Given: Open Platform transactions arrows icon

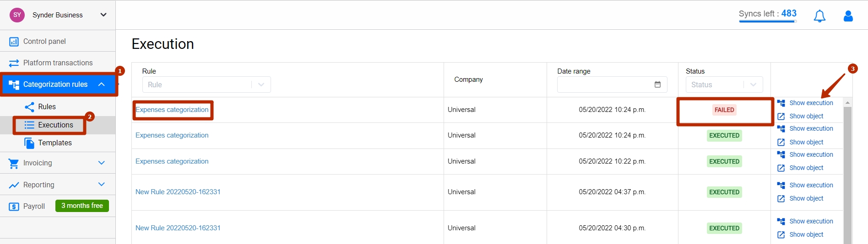Looking at the screenshot, I should click(x=14, y=63).
